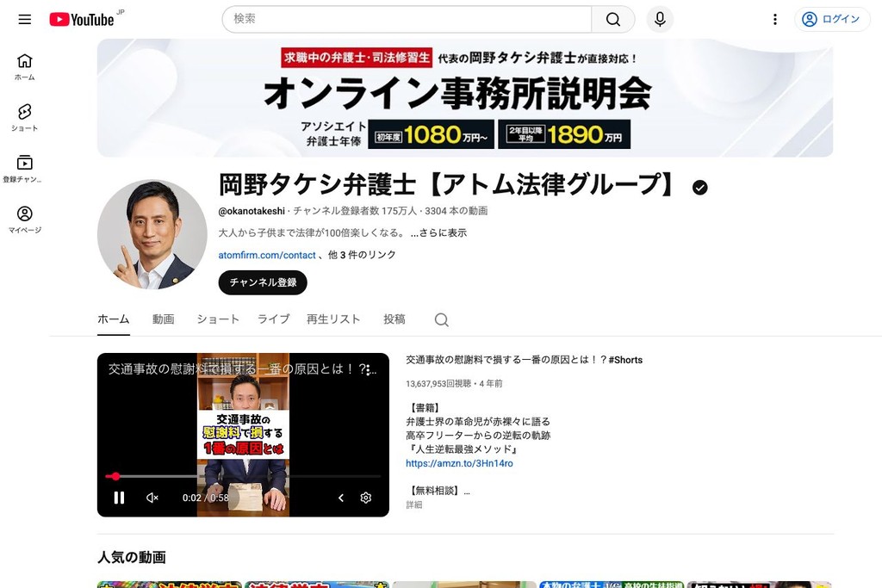This screenshot has width=882, height=588.
Task: Toggle subscription with the チャンネル登録 button
Action: (262, 282)
